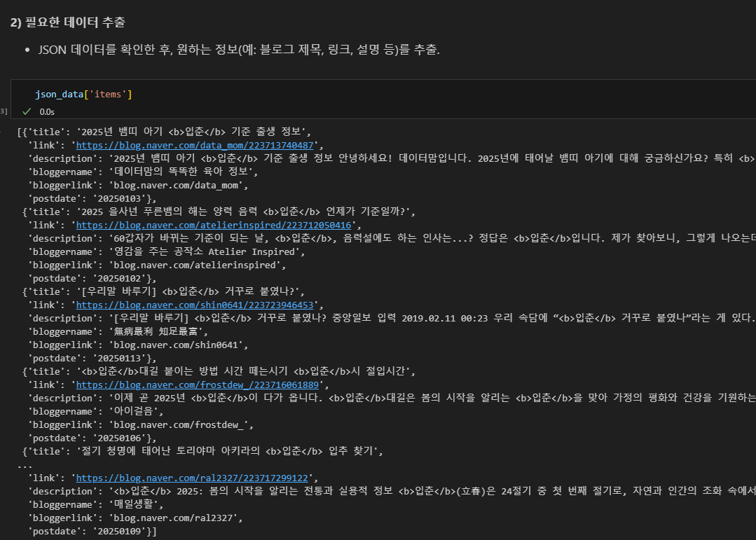Click bloggerlink text blog.naver.com/ral2327
The image size is (756, 540).
click(x=173, y=518)
